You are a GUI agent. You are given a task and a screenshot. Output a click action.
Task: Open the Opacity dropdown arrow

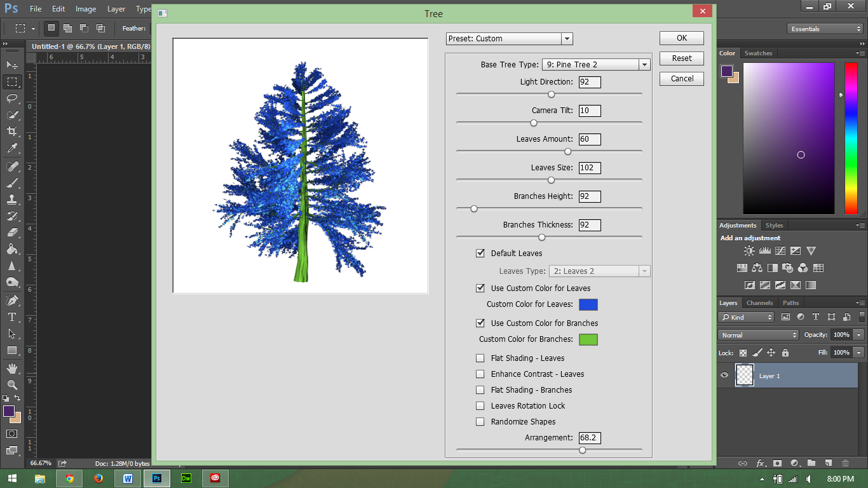(859, 335)
